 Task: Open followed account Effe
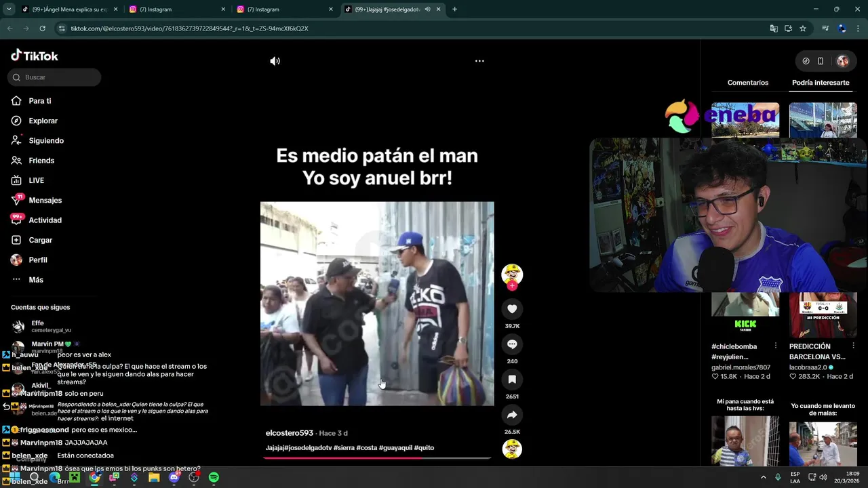pos(41,326)
